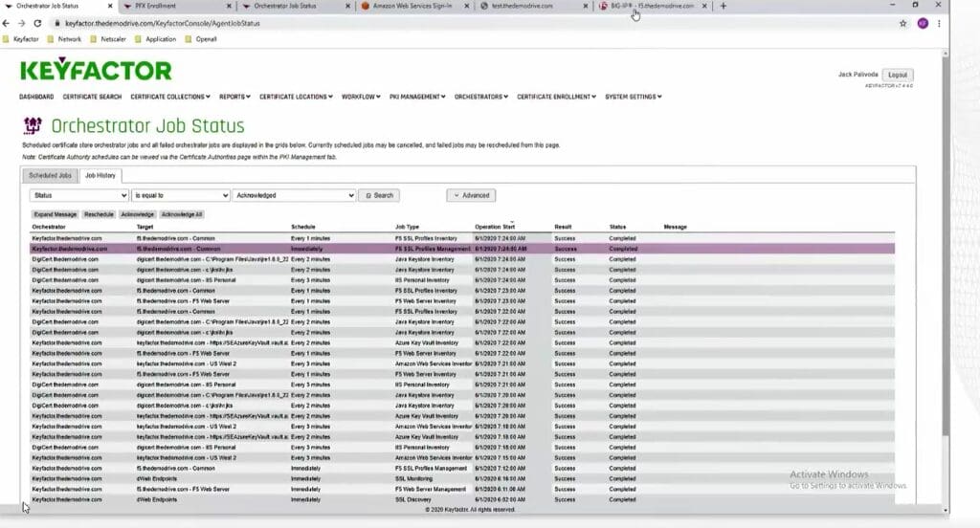The image size is (980, 528).
Task: Expand the Reports menu
Action: point(234,97)
